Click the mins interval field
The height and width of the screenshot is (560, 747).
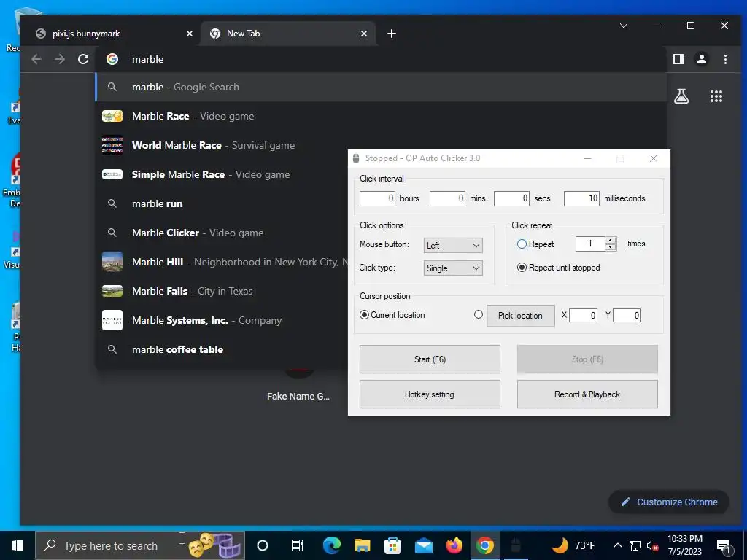pos(447,198)
